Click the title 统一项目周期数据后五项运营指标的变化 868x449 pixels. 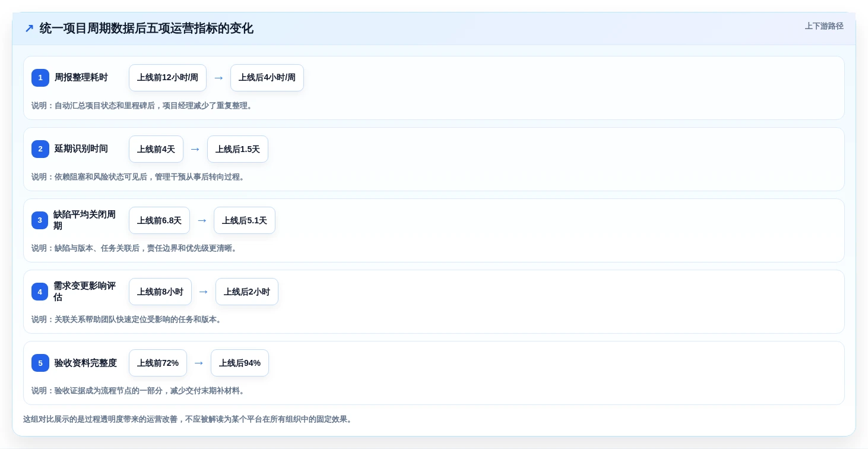(x=147, y=29)
